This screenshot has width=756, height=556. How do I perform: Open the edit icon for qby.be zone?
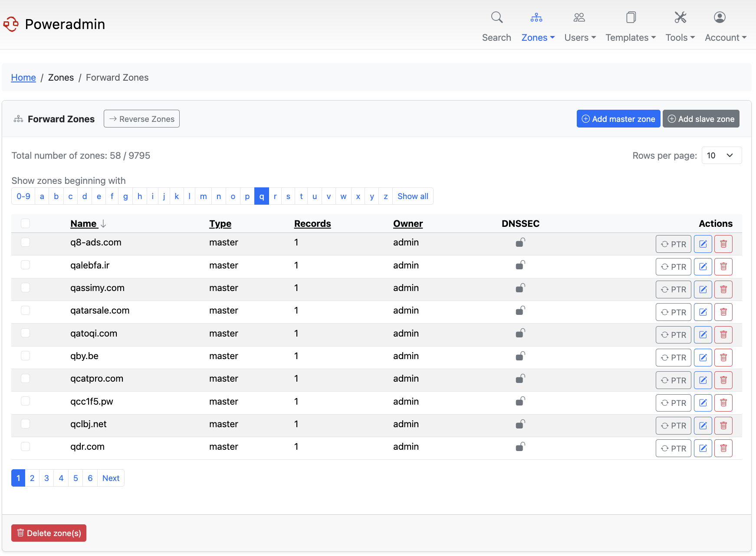703,357
